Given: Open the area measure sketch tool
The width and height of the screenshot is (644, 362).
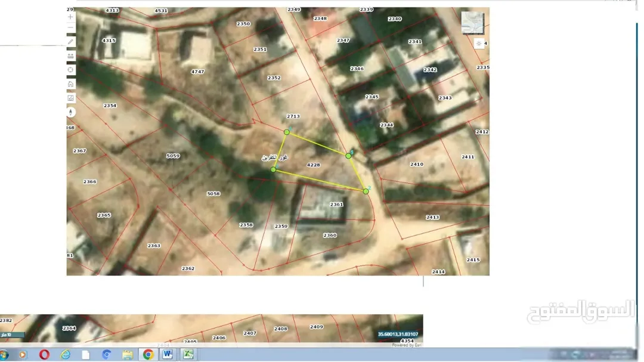Looking at the screenshot, I should [70, 98].
